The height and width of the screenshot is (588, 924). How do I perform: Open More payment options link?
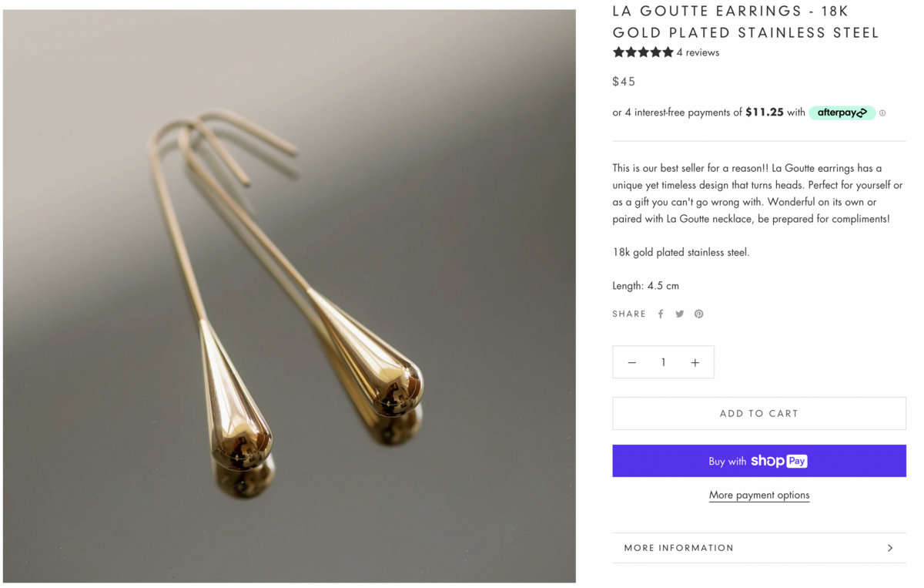(758, 495)
